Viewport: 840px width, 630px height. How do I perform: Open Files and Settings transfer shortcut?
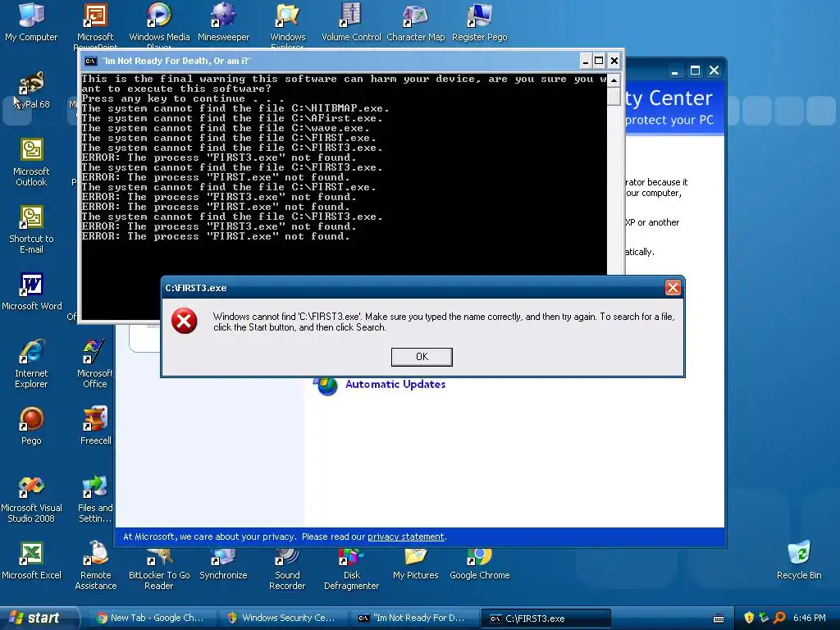pyautogui.click(x=95, y=499)
